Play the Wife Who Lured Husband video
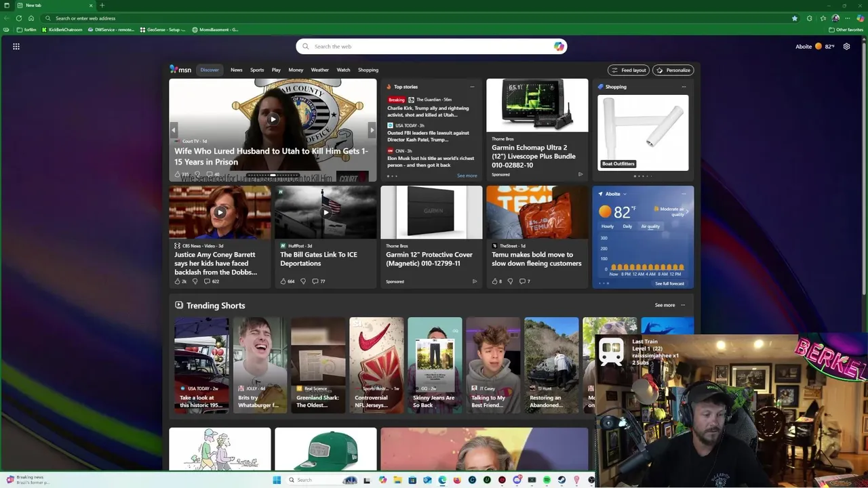 pyautogui.click(x=273, y=119)
